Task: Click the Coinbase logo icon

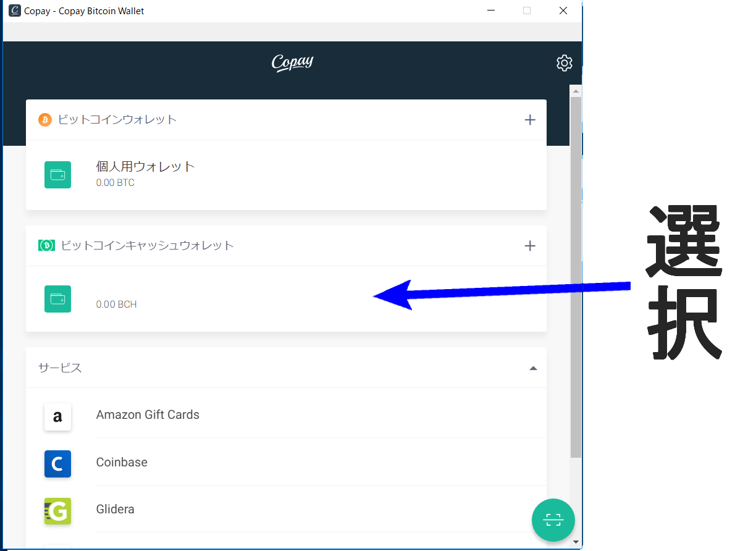Action: coord(57,464)
